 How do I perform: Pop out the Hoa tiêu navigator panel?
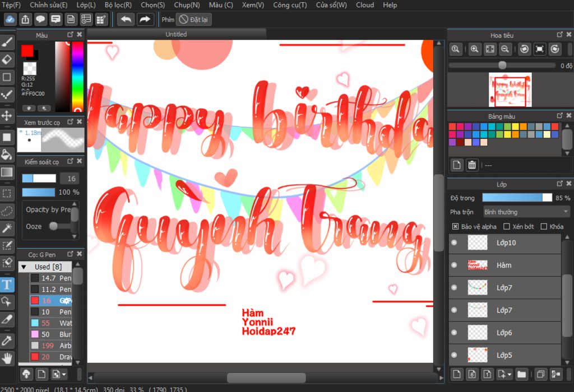(559, 34)
